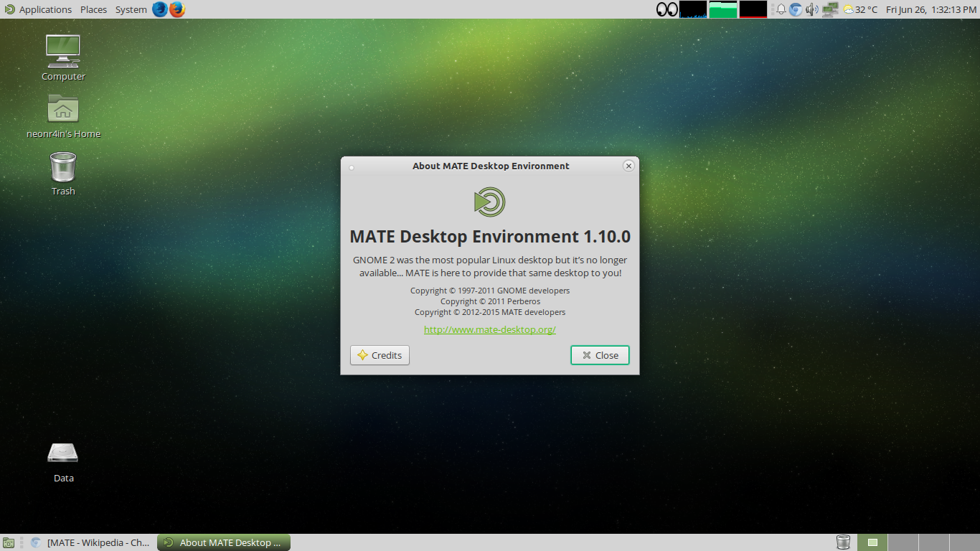Click the MATE Desktop Environment 1.10.0 heading
980x551 pixels.
(x=490, y=236)
